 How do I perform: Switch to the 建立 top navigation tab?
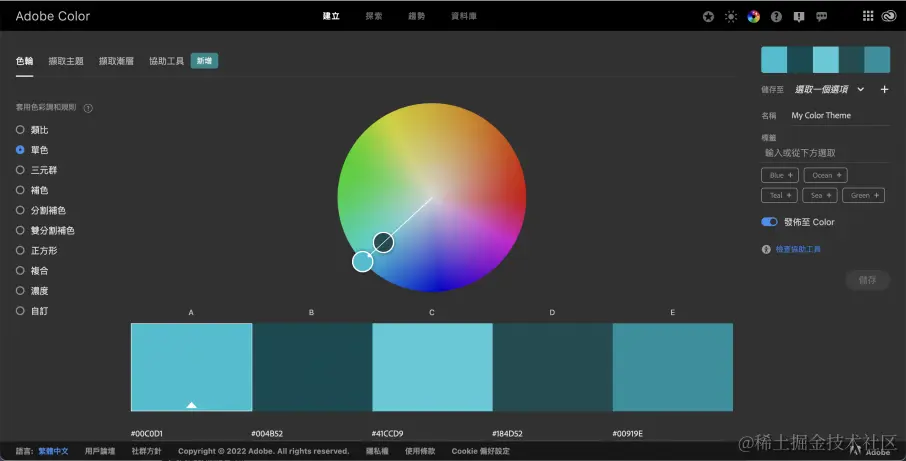click(331, 16)
